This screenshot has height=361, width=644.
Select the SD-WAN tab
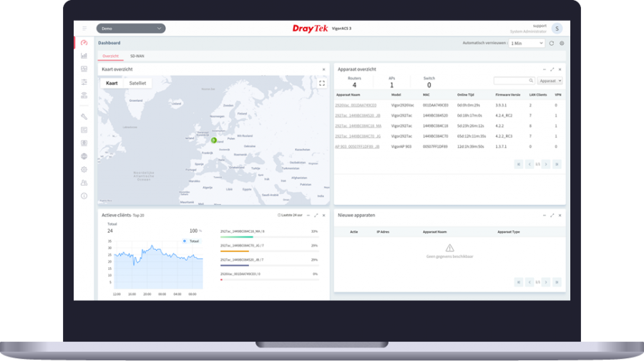(x=137, y=56)
